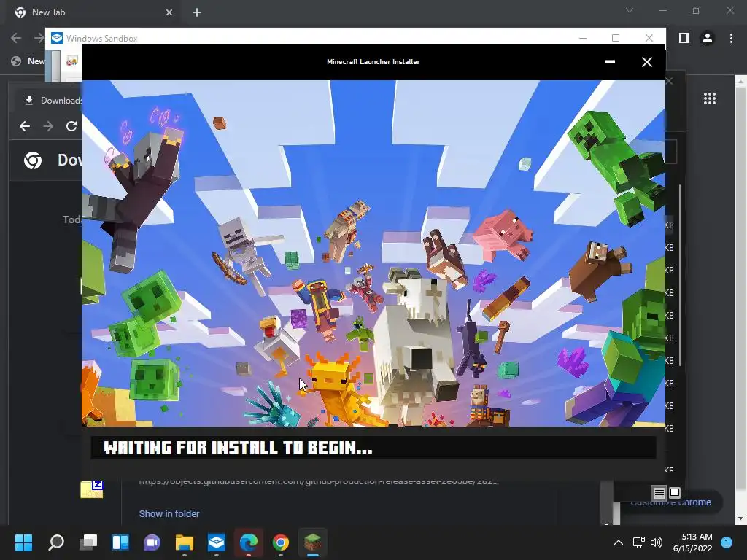Image resolution: width=747 pixels, height=560 pixels.
Task: Click Windows Sandbox title bar icon
Action: click(57, 38)
